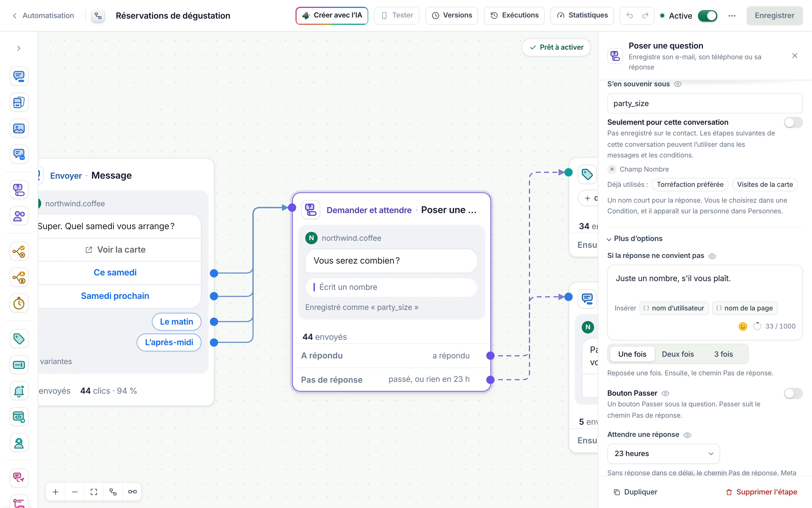The width and height of the screenshot is (812, 508).
Task: Toggle the Active automation switch
Action: tap(707, 16)
